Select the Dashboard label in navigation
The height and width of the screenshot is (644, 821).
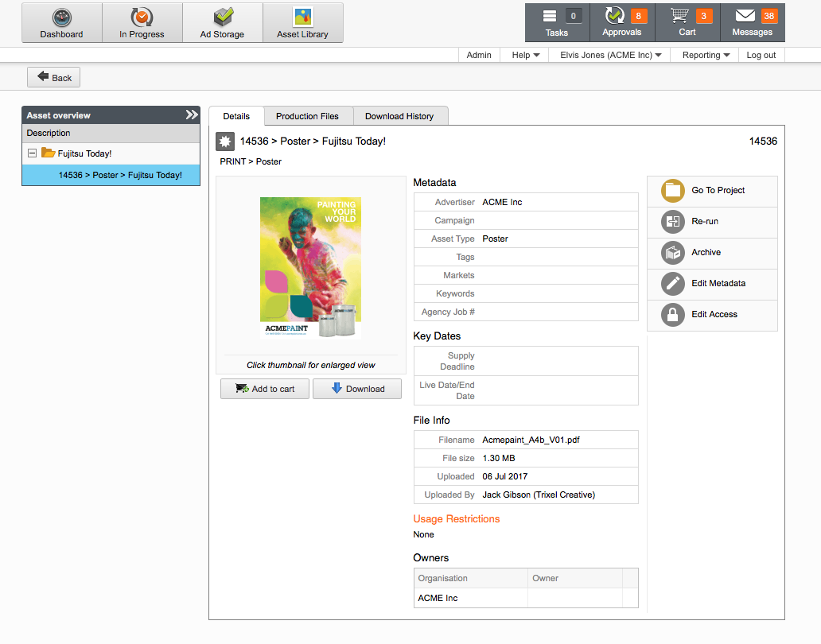pyautogui.click(x=61, y=34)
